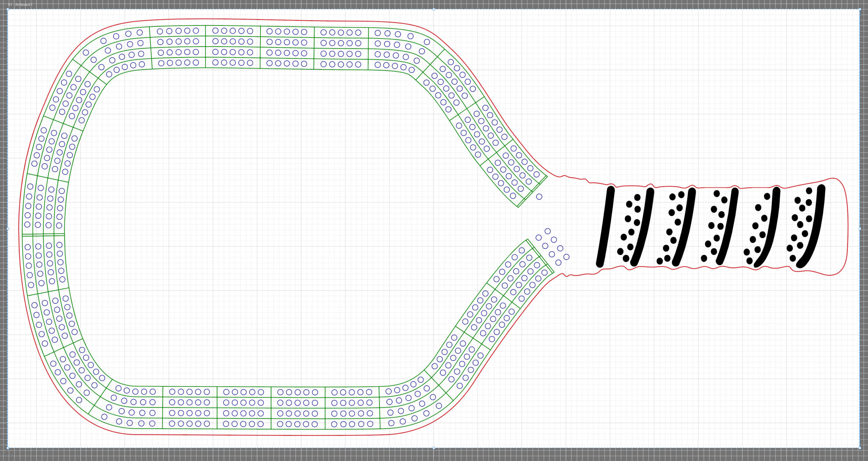Image resolution: width=868 pixels, height=461 pixels.
Task: Click the lowest black dot right of the leftmost stripe
Action: point(626,259)
